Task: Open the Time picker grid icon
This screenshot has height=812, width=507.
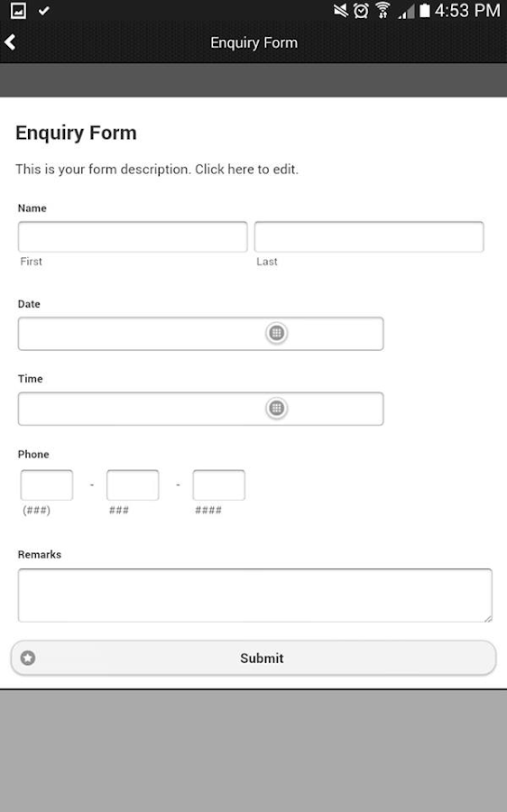Action: tap(277, 408)
